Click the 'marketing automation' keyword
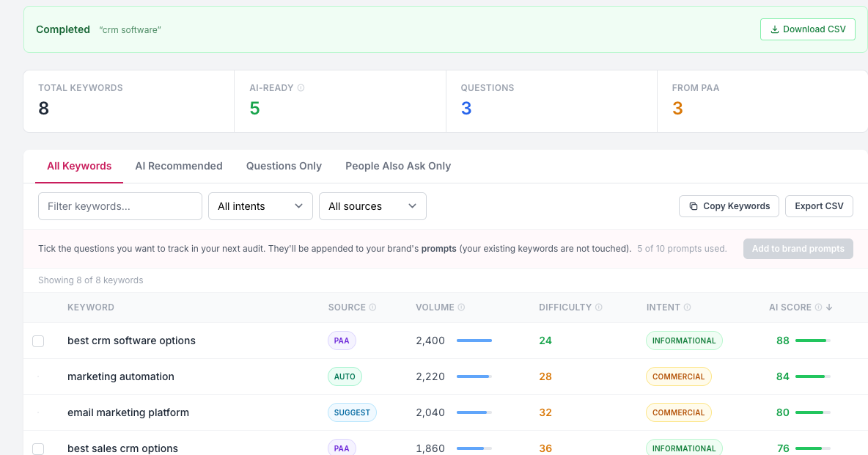 pos(121,376)
